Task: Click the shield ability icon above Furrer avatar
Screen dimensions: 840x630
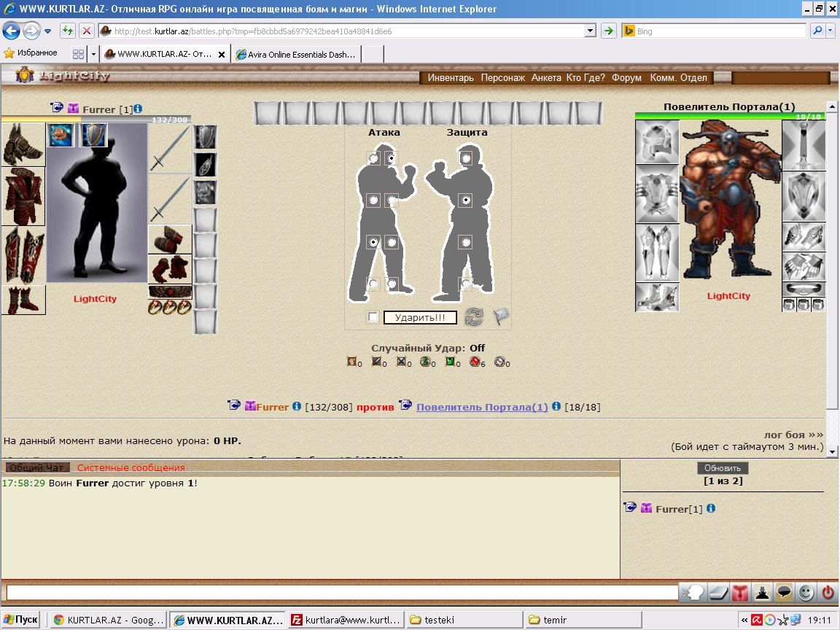Action: pos(94,135)
